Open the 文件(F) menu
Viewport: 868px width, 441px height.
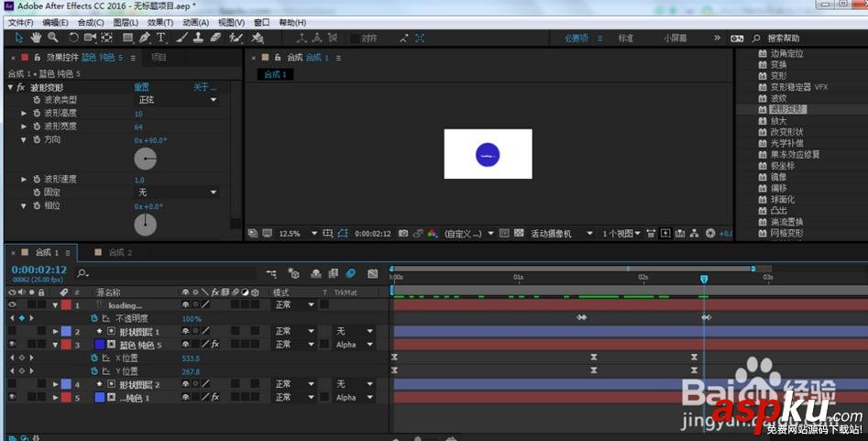pos(20,23)
